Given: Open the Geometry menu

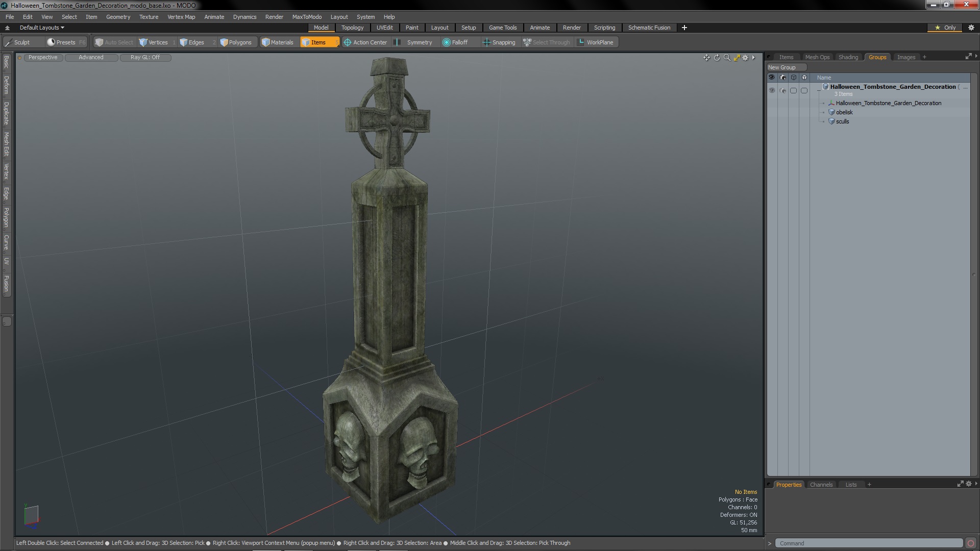Looking at the screenshot, I should click(118, 17).
